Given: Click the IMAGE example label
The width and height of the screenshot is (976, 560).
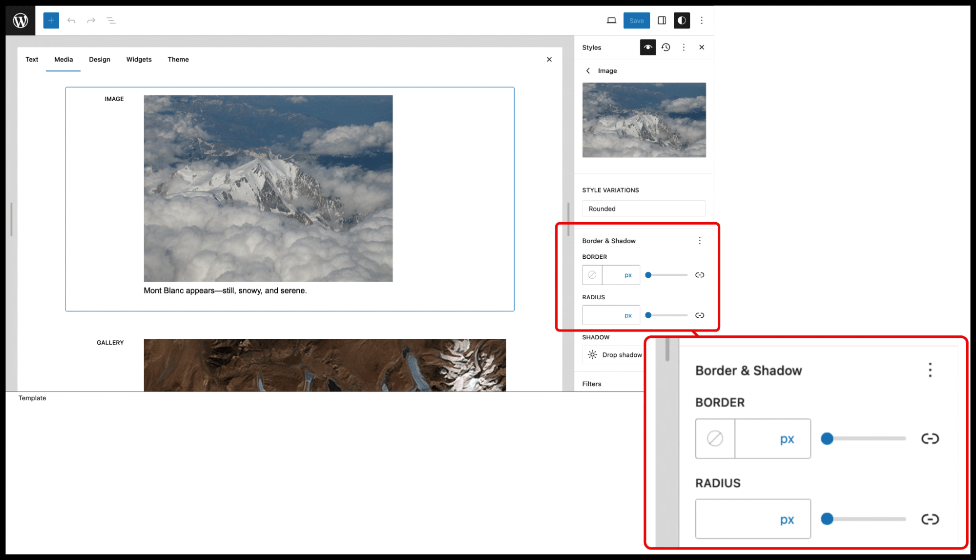Looking at the screenshot, I should click(x=114, y=99).
